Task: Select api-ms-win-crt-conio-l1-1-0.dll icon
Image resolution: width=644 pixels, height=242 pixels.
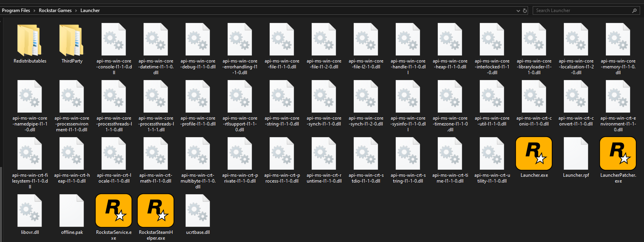Action: [x=534, y=96]
